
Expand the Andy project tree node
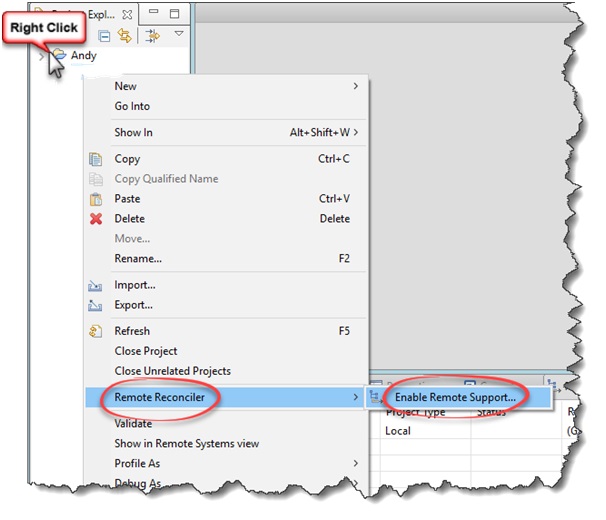point(41,56)
